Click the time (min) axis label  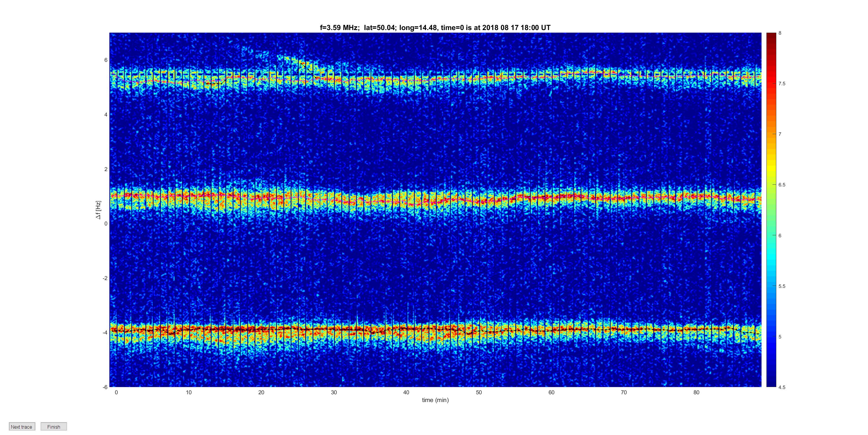click(x=435, y=400)
